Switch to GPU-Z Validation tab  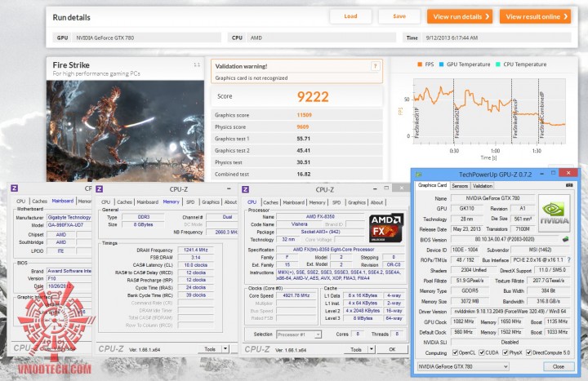click(x=483, y=186)
